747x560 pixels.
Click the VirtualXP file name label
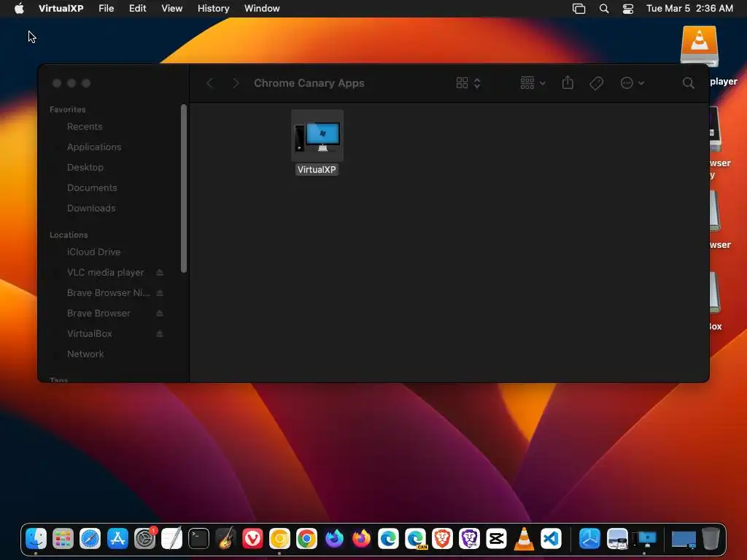click(317, 169)
